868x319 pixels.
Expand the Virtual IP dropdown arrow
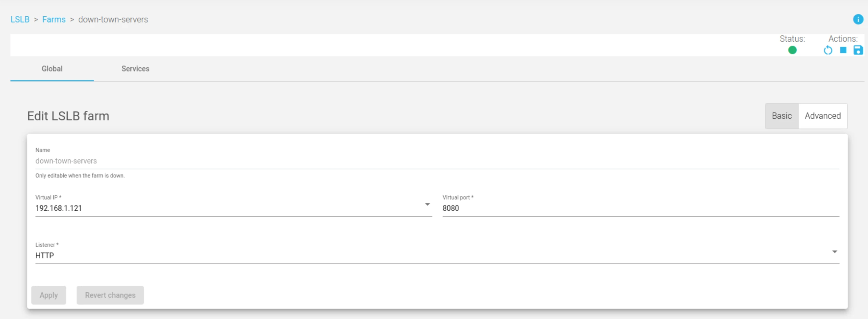click(427, 204)
